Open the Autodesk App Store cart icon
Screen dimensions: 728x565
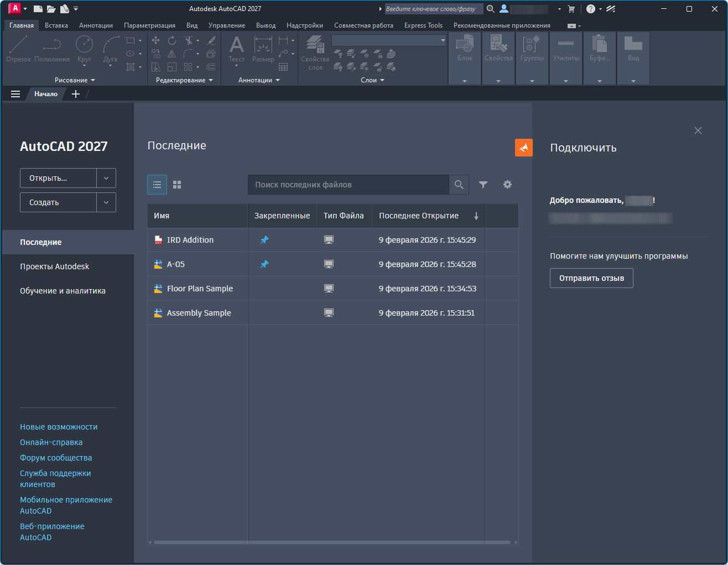tap(571, 9)
